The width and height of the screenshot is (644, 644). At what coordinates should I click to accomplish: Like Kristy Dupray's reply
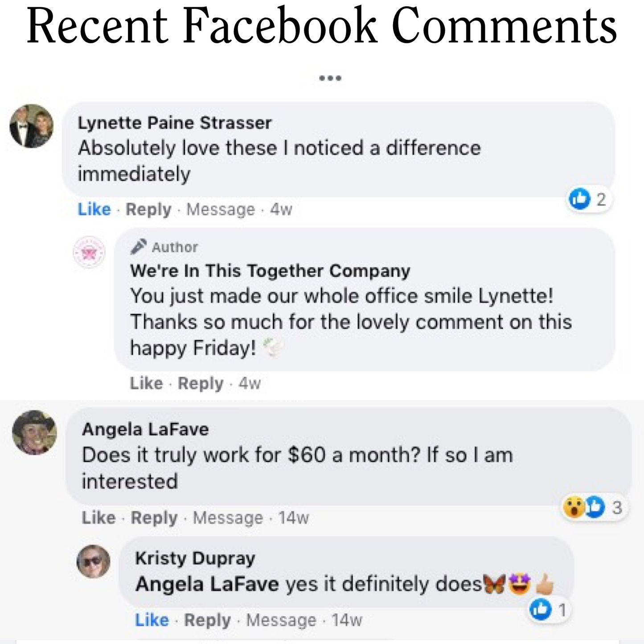(152, 620)
